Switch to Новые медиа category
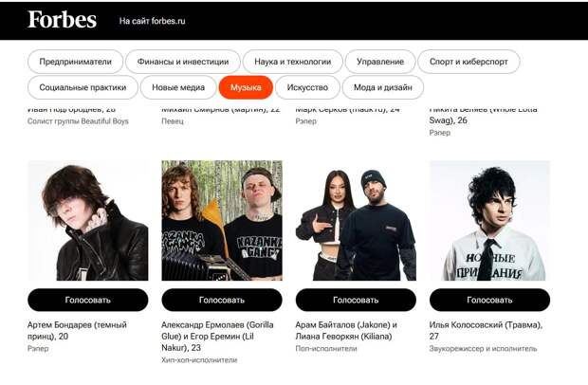The width and height of the screenshot is (588, 385). point(178,87)
